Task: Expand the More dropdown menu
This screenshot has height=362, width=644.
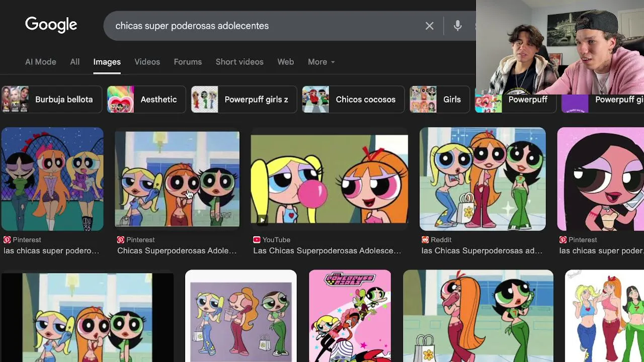Action: (x=321, y=62)
